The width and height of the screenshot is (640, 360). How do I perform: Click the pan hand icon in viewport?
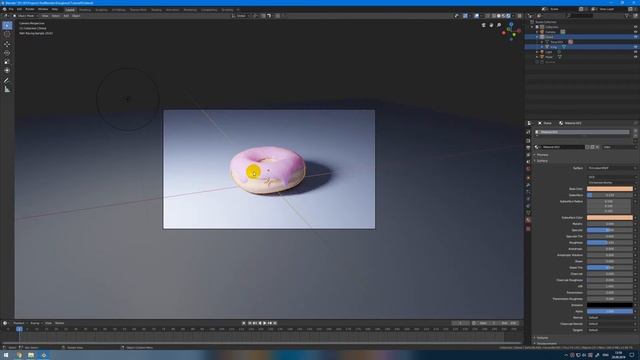click(491, 25)
